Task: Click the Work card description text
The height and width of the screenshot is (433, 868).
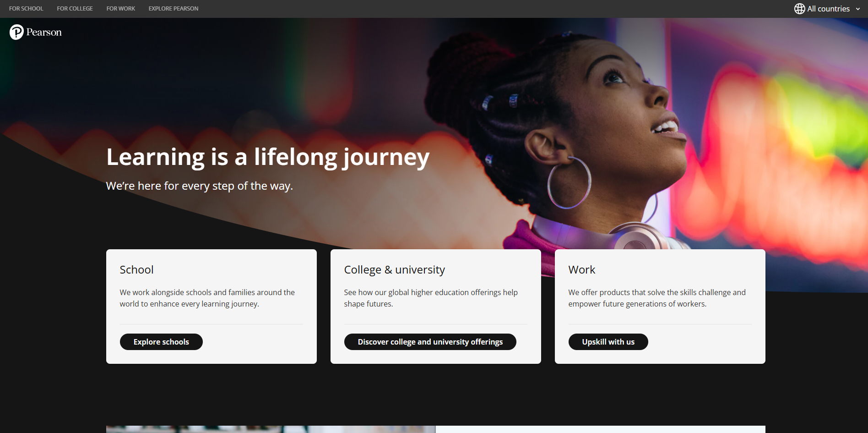Action: 656,298
